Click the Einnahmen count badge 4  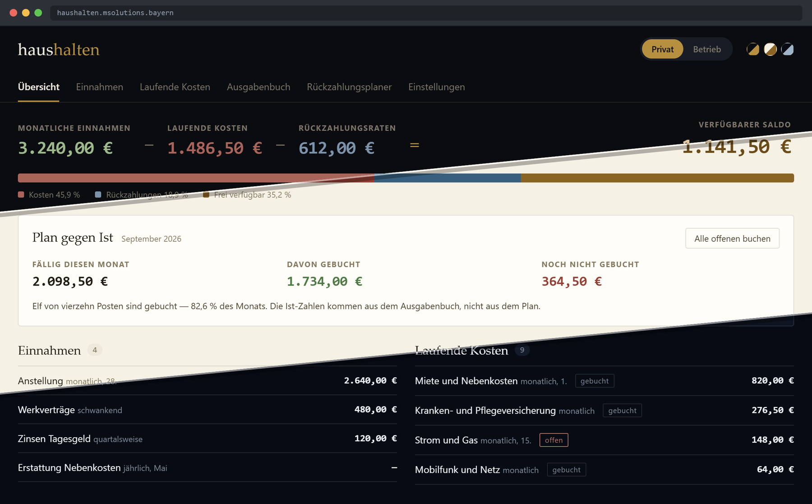tap(95, 350)
